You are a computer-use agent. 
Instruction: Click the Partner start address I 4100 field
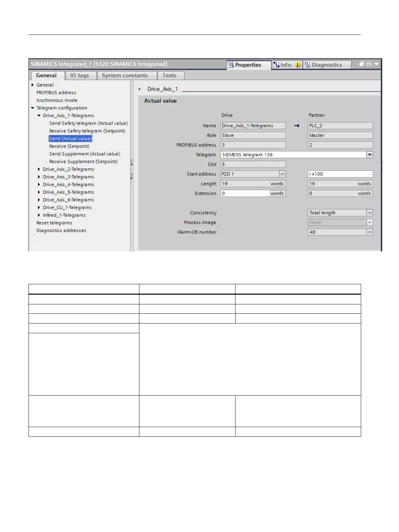click(x=340, y=174)
